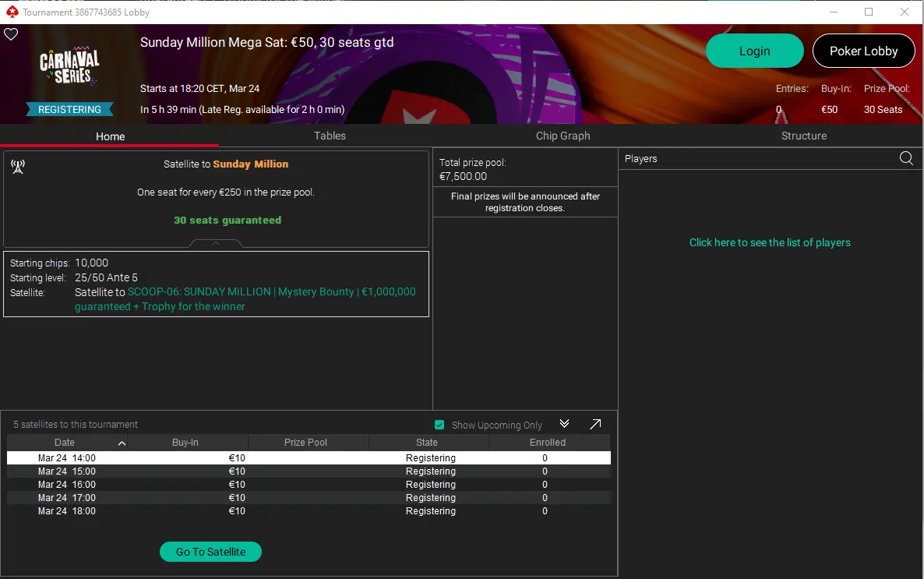Sort satellites by Date column arrow
This screenshot has width=924, height=579.
[122, 443]
